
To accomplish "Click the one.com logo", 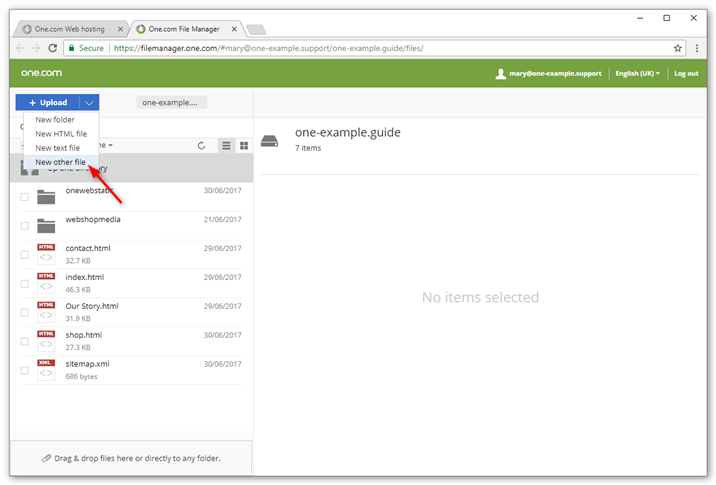I will tap(41, 73).
